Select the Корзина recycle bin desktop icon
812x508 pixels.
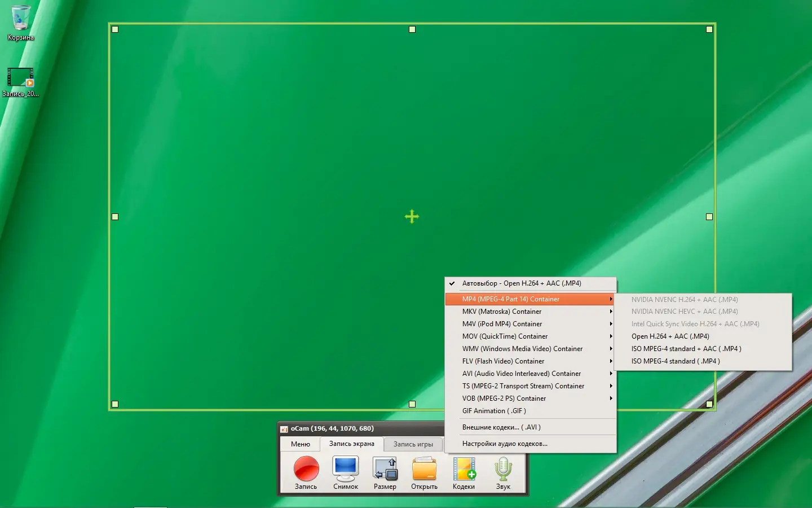[x=21, y=23]
